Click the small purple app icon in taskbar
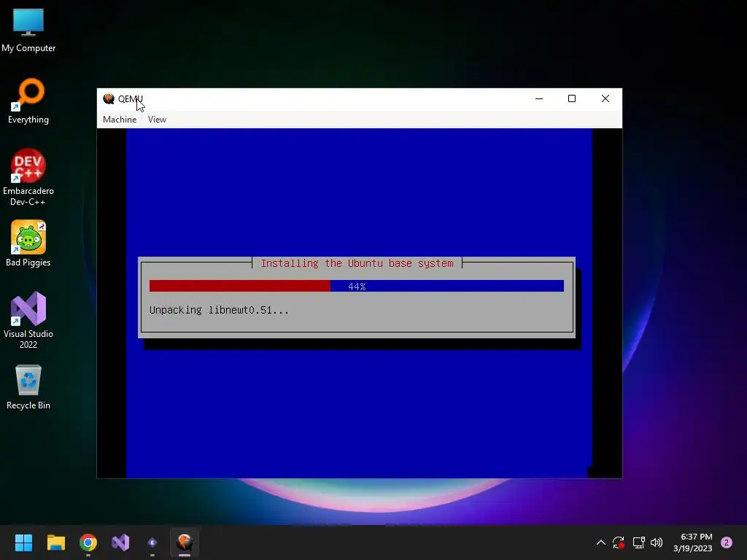Image resolution: width=747 pixels, height=560 pixels. 152,542
